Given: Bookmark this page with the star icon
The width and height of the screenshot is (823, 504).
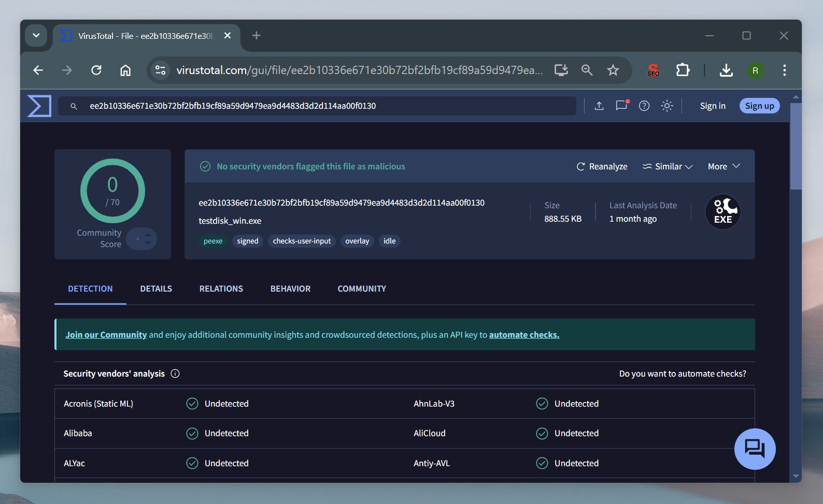Looking at the screenshot, I should 613,70.
